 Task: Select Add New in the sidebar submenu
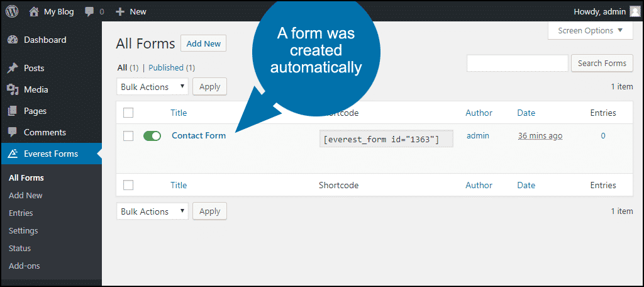coord(25,195)
